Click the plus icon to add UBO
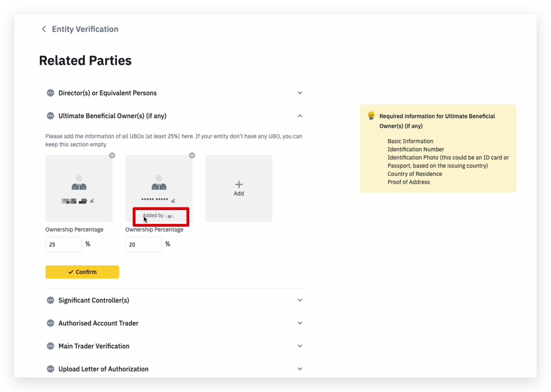551x392 pixels. click(238, 184)
